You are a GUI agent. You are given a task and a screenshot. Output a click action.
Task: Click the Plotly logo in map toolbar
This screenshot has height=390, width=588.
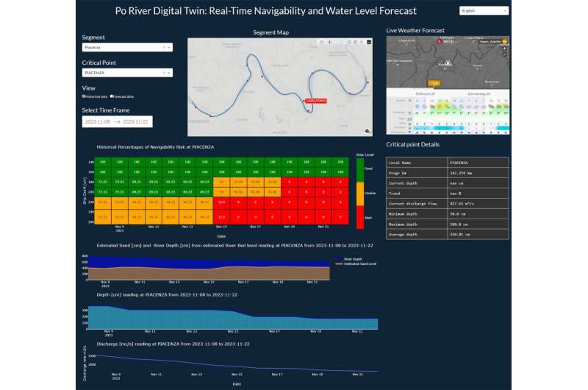coord(370,42)
